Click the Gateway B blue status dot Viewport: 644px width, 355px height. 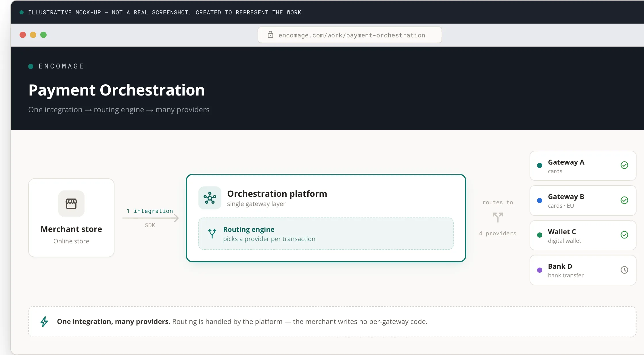click(540, 201)
